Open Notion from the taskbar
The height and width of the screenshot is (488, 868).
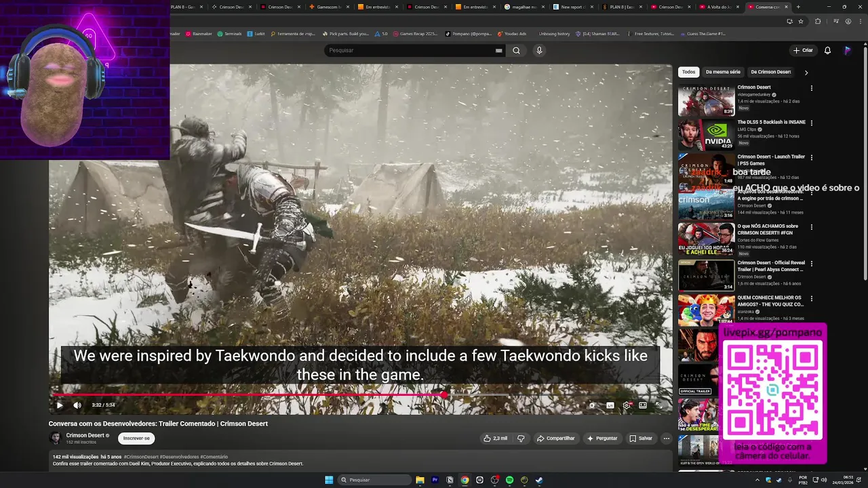point(450,480)
